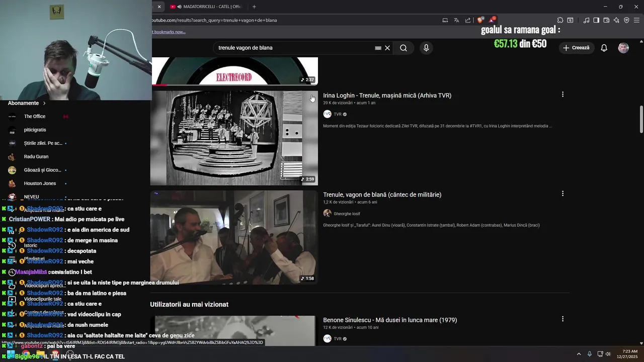Open the on-screen keyboard icon in search box

click(x=378, y=48)
